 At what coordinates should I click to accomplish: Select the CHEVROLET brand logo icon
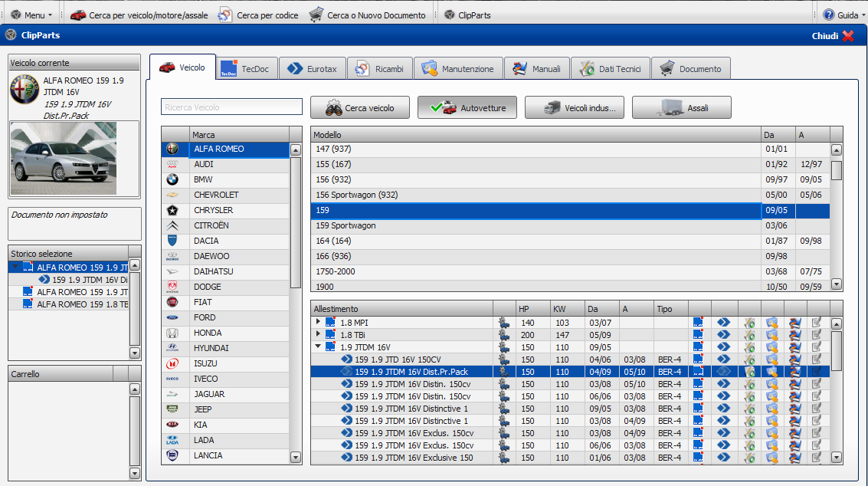point(172,195)
